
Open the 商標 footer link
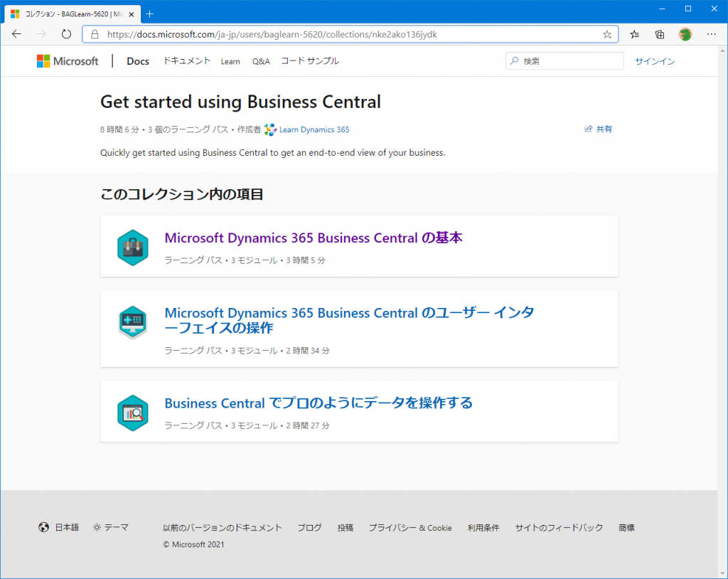tap(626, 528)
